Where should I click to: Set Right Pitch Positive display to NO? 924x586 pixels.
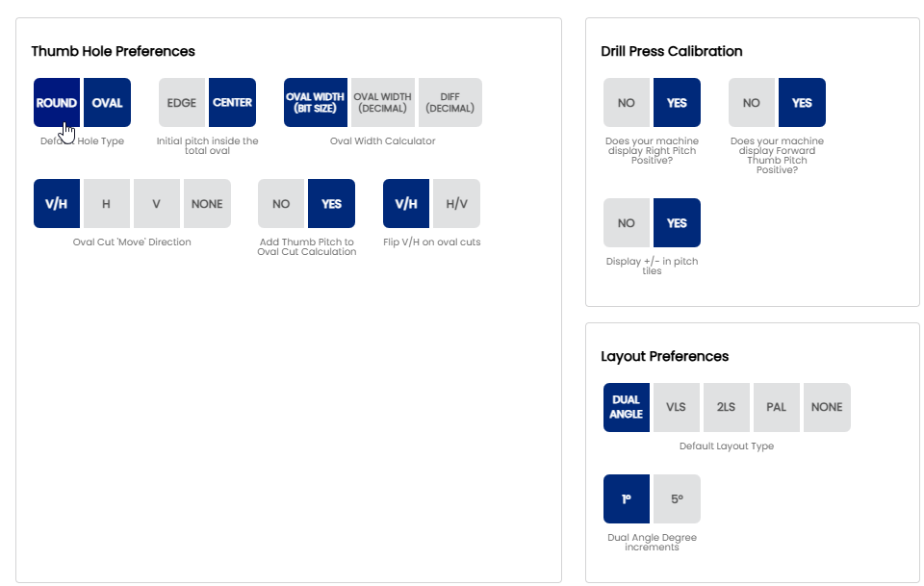[627, 103]
